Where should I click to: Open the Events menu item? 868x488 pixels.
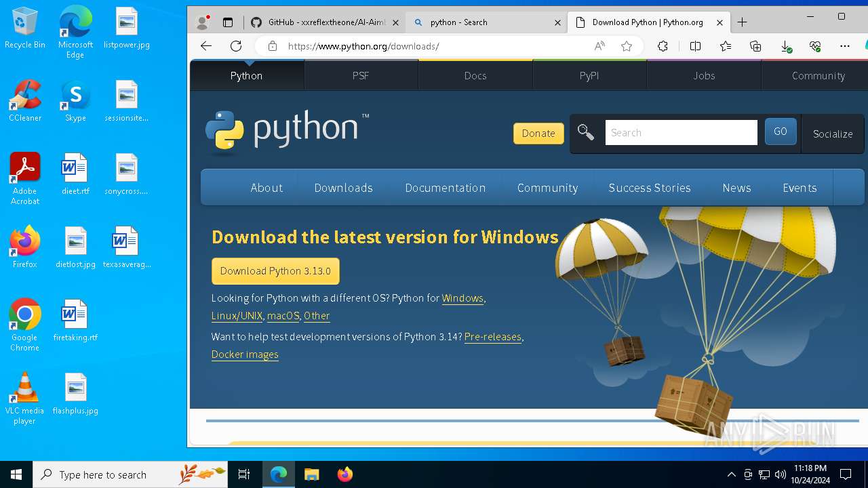[x=800, y=188]
